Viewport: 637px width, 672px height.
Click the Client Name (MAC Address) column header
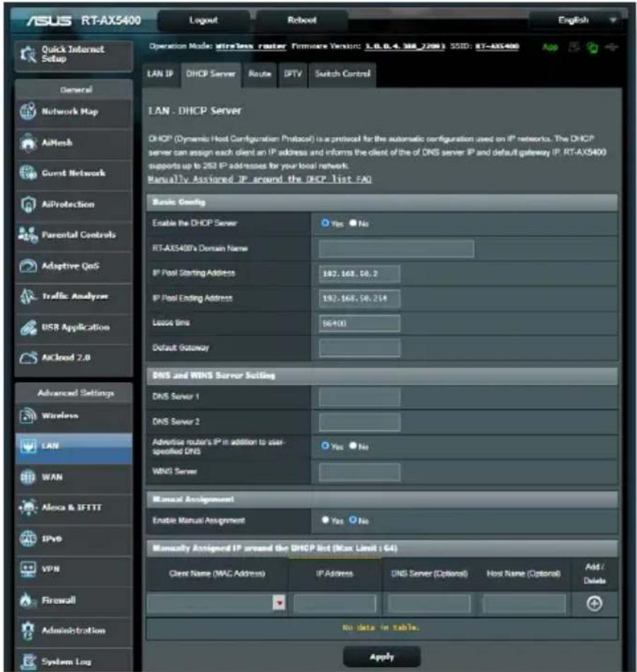pos(217,574)
